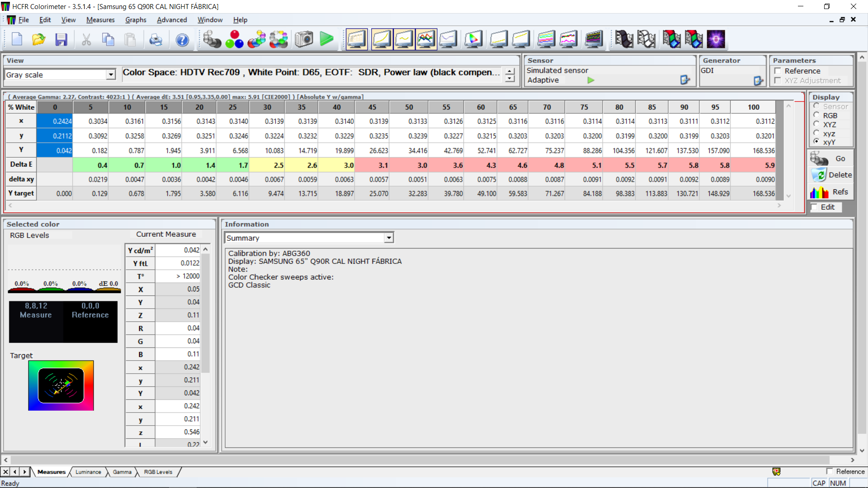Image resolution: width=868 pixels, height=488 pixels.
Task: Open file with the folder icon
Action: point(39,40)
